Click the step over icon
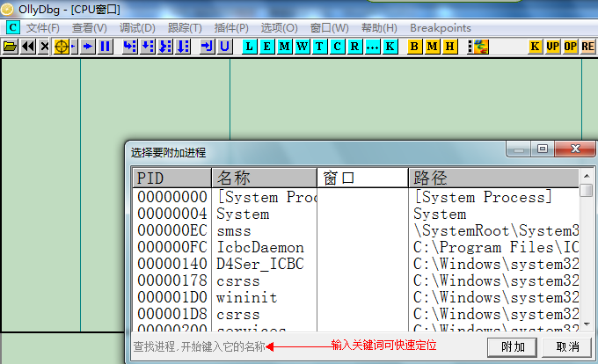This screenshot has width=598, height=364. (x=148, y=47)
